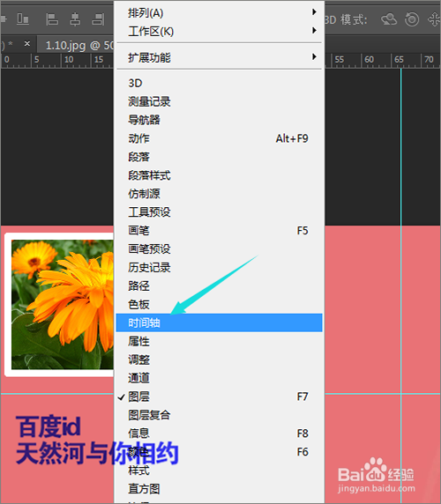Open the 样式 panel

click(219, 471)
